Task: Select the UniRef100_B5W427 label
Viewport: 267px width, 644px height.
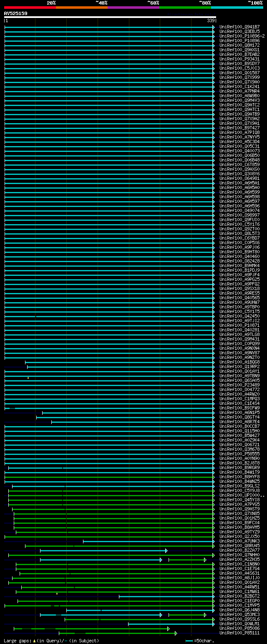Action: [x=239, y=435]
